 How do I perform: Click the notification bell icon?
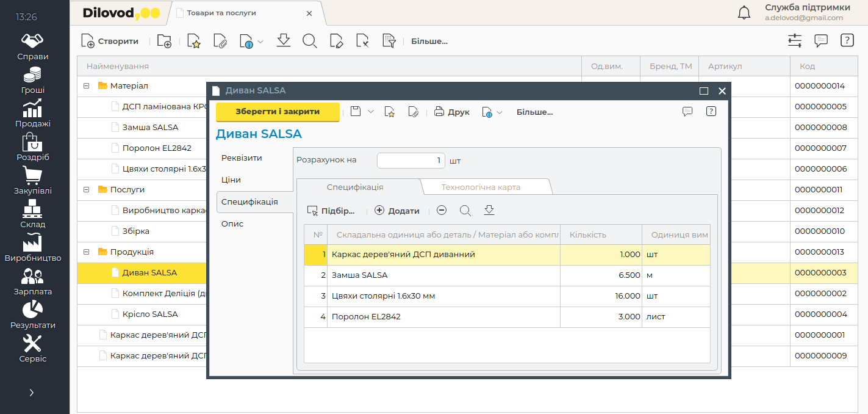tap(744, 13)
